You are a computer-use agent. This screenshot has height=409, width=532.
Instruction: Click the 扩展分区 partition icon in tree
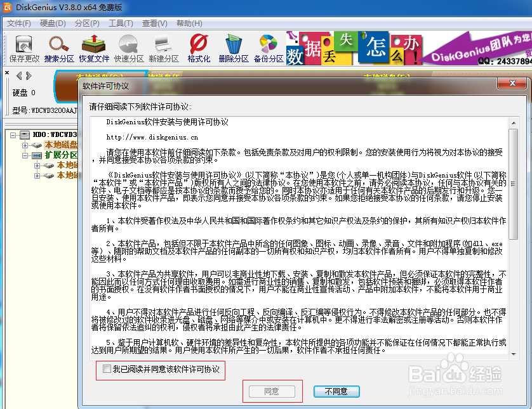click(37, 155)
